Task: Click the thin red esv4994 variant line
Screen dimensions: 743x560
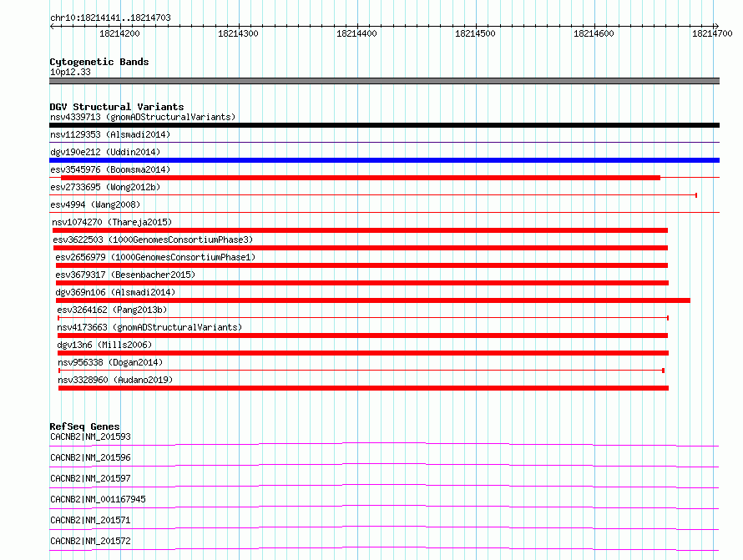Action: point(384,212)
